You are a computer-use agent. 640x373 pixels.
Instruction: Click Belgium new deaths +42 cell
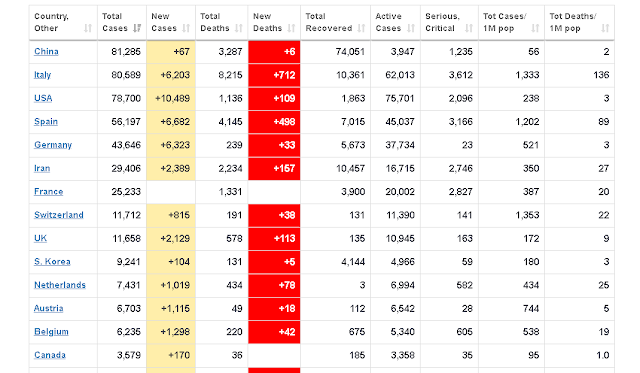coord(274,332)
